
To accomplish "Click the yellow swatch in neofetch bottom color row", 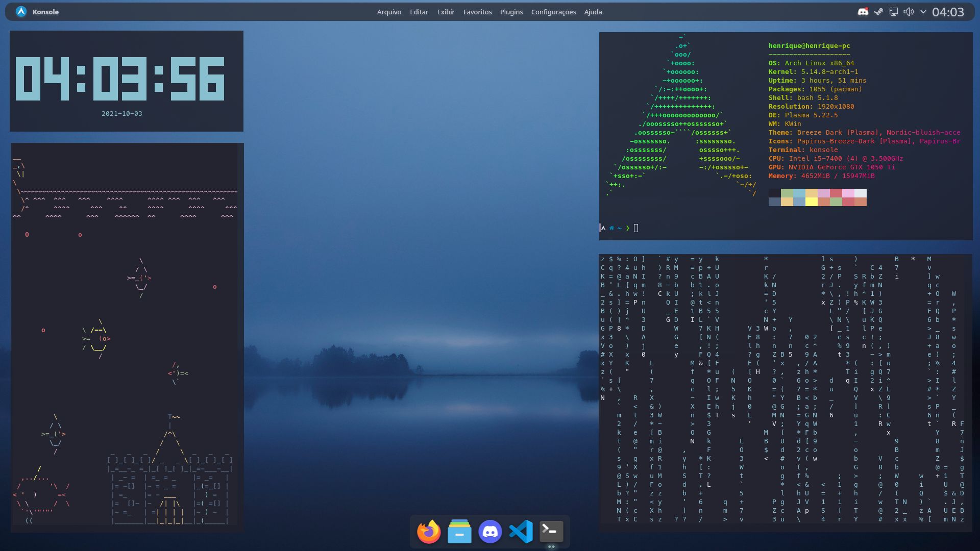I will click(x=811, y=202).
